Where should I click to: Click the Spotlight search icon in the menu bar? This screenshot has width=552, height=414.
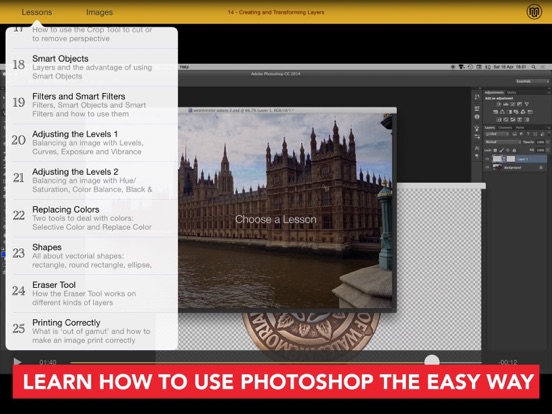[x=534, y=67]
